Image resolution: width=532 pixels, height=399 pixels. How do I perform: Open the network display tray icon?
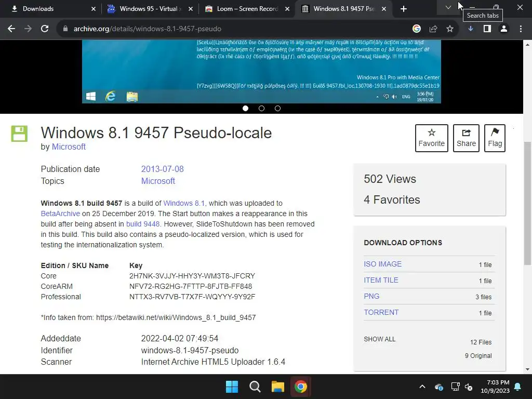point(455,387)
